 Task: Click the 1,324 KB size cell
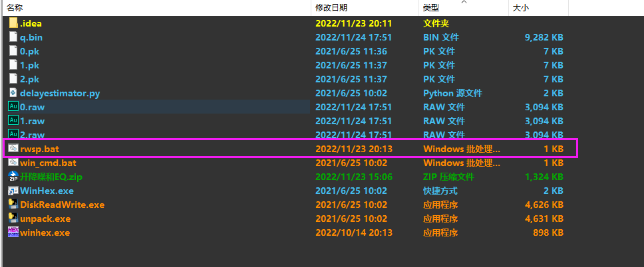pyautogui.click(x=544, y=177)
